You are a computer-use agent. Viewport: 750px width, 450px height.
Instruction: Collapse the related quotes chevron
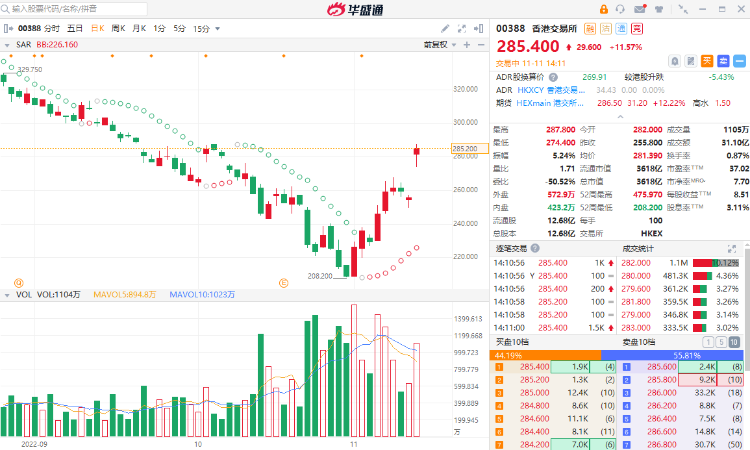tap(620, 117)
